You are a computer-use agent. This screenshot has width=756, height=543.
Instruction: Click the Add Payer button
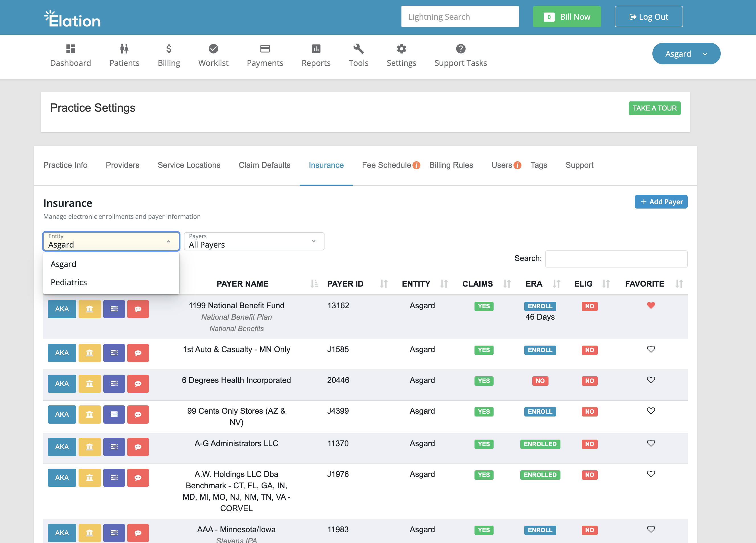click(661, 202)
